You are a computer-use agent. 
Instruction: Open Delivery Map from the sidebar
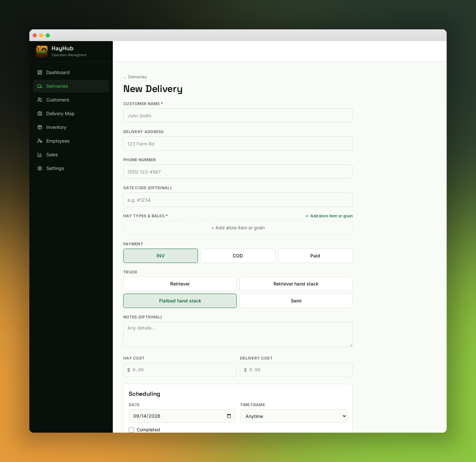click(x=71, y=114)
